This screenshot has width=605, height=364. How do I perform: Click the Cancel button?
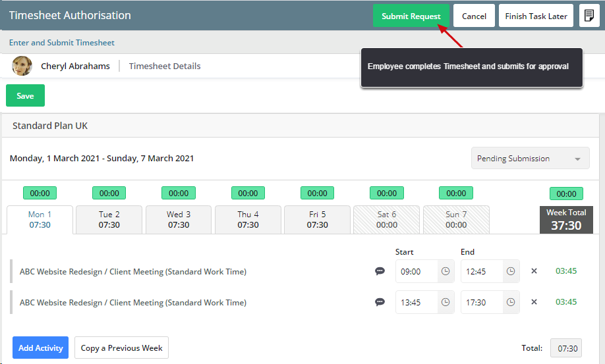pyautogui.click(x=474, y=16)
